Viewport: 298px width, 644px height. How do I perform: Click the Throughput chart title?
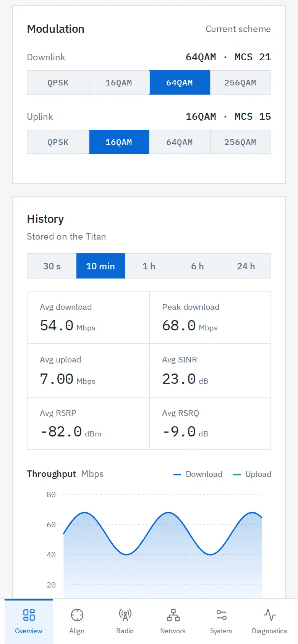[x=51, y=474]
